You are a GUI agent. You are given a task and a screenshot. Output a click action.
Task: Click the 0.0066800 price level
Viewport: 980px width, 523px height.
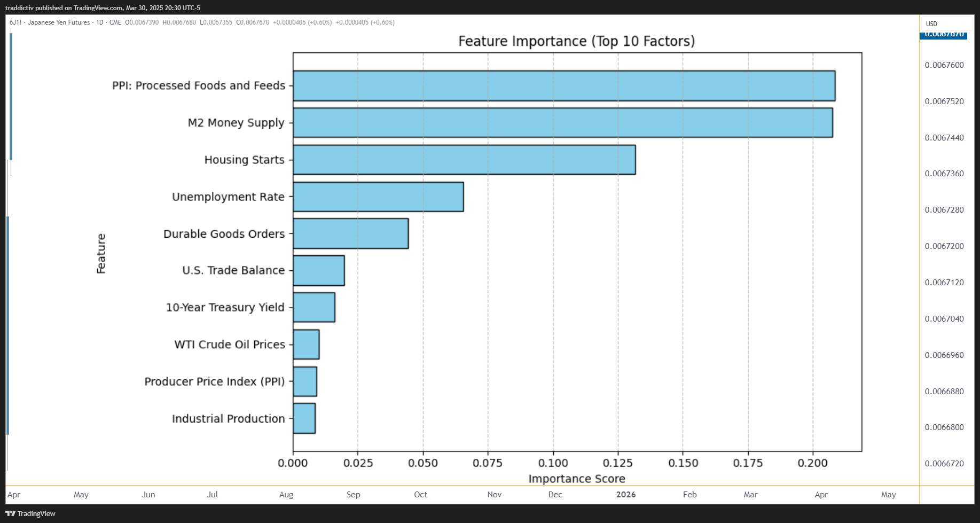(x=944, y=427)
